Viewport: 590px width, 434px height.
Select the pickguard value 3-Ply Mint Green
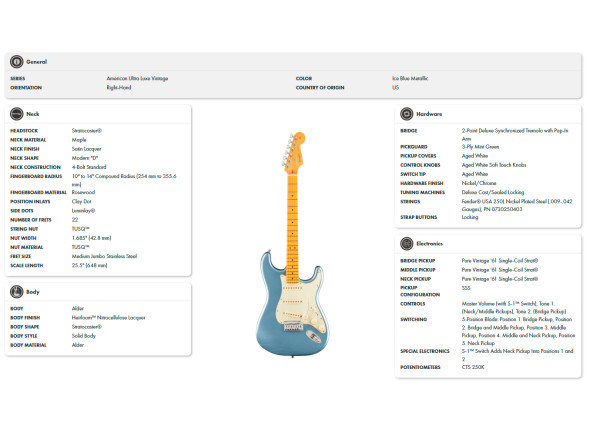(481, 147)
